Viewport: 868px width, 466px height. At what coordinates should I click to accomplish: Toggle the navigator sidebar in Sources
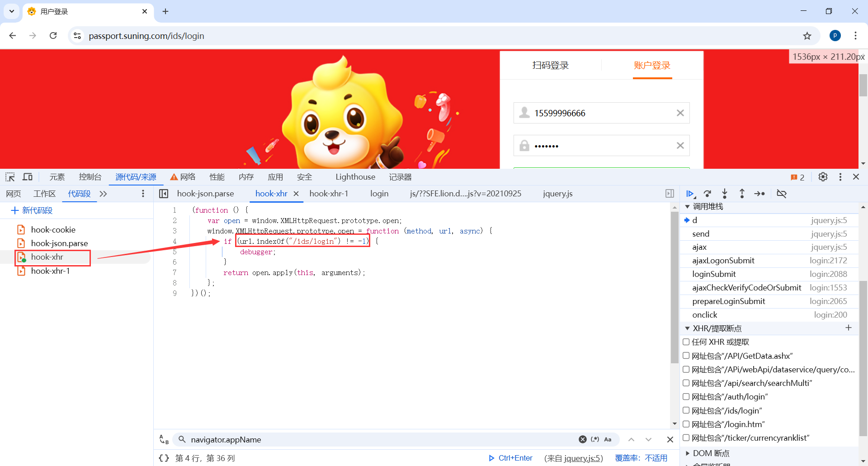pyautogui.click(x=164, y=194)
